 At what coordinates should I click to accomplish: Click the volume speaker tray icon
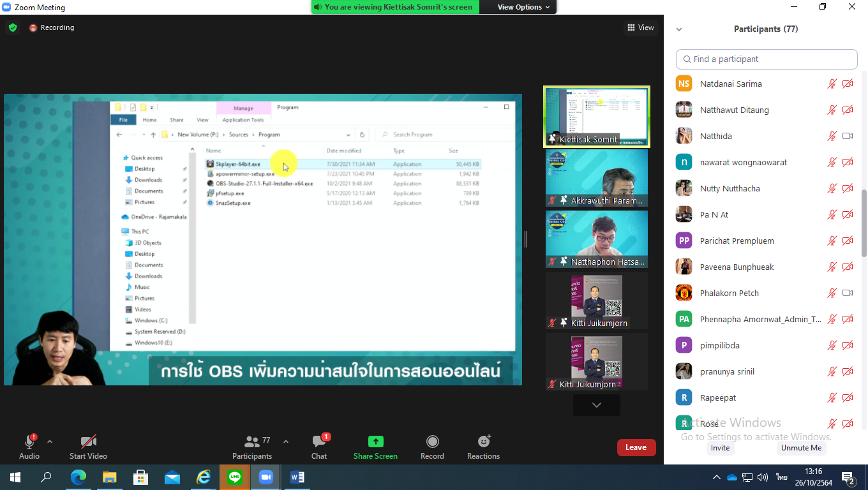pos(762,477)
